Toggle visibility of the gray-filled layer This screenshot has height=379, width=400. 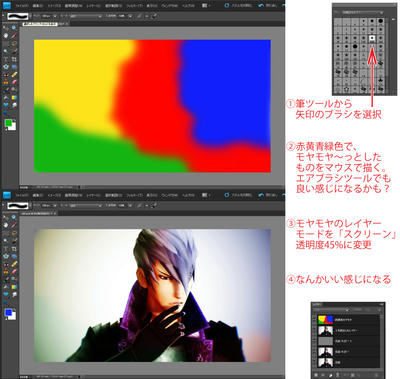tap(314, 341)
